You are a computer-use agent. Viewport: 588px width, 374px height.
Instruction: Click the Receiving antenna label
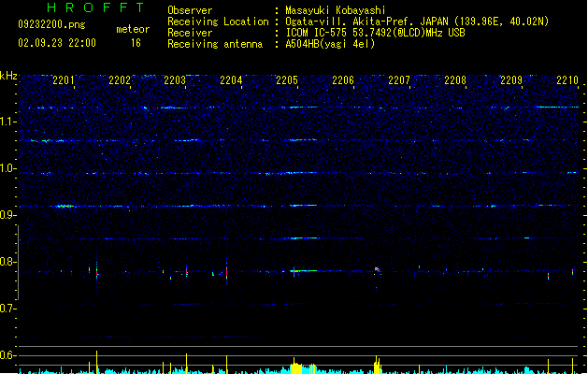pyautogui.click(x=215, y=44)
